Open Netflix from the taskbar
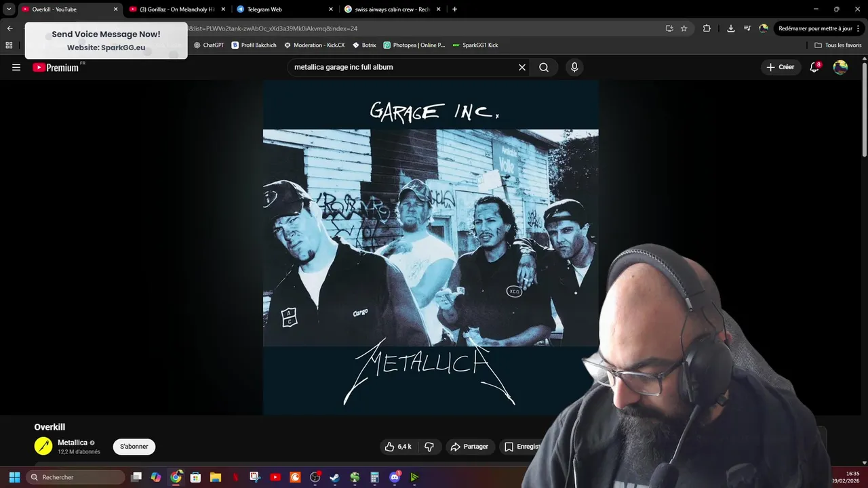 click(x=235, y=477)
